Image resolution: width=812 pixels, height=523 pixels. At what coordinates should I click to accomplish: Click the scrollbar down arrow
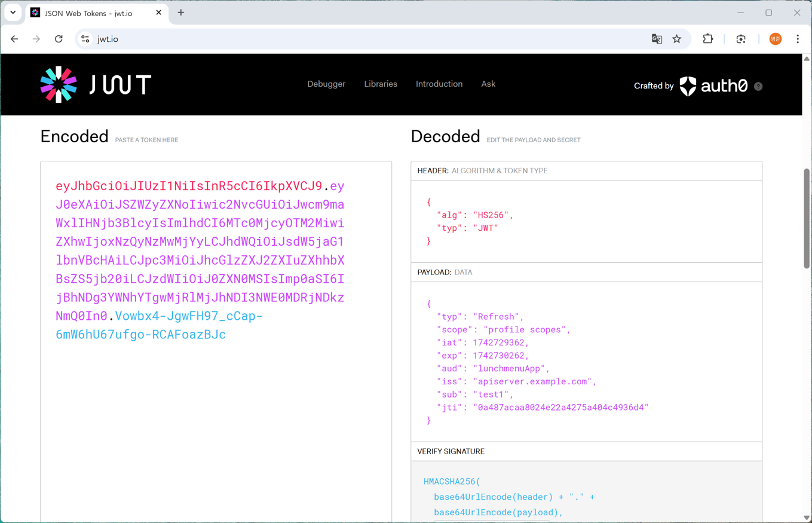coord(807,518)
